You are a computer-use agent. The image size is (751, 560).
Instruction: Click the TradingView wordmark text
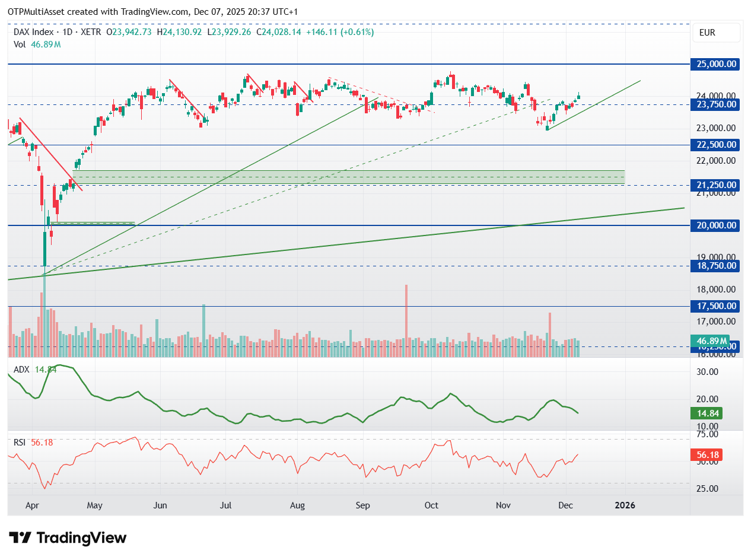(x=82, y=538)
